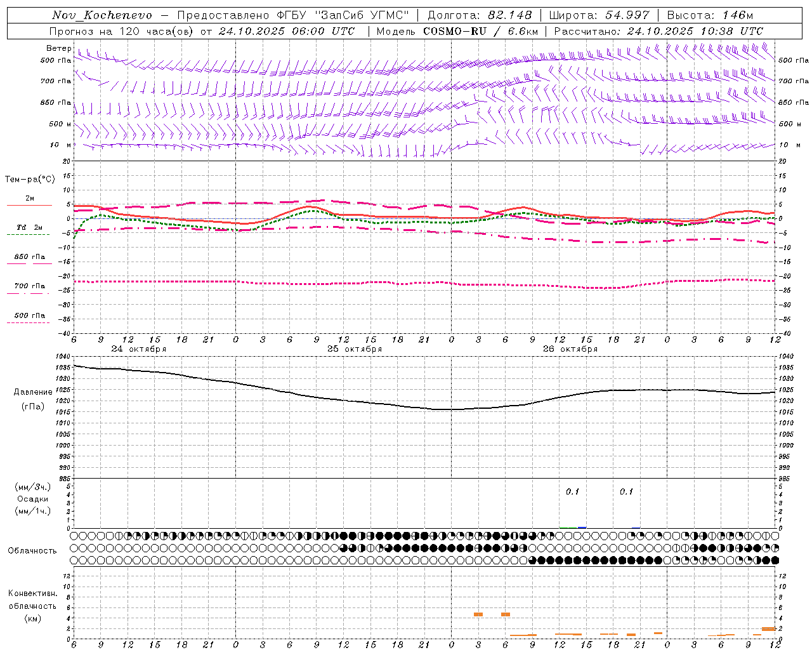Click the Ветер wind panel label

[x=58, y=48]
